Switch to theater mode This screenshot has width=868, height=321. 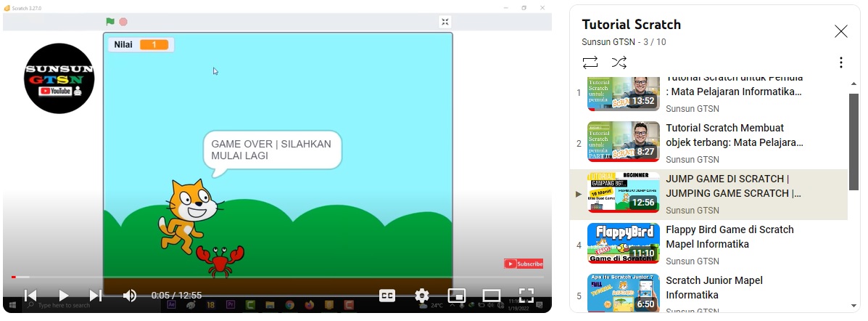pyautogui.click(x=491, y=296)
